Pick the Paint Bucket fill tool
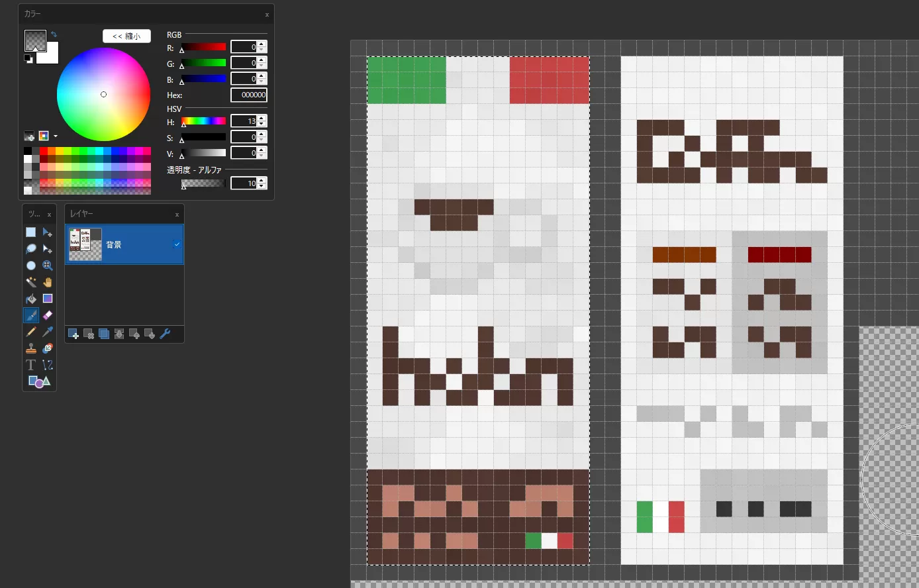The image size is (919, 588). click(x=30, y=299)
